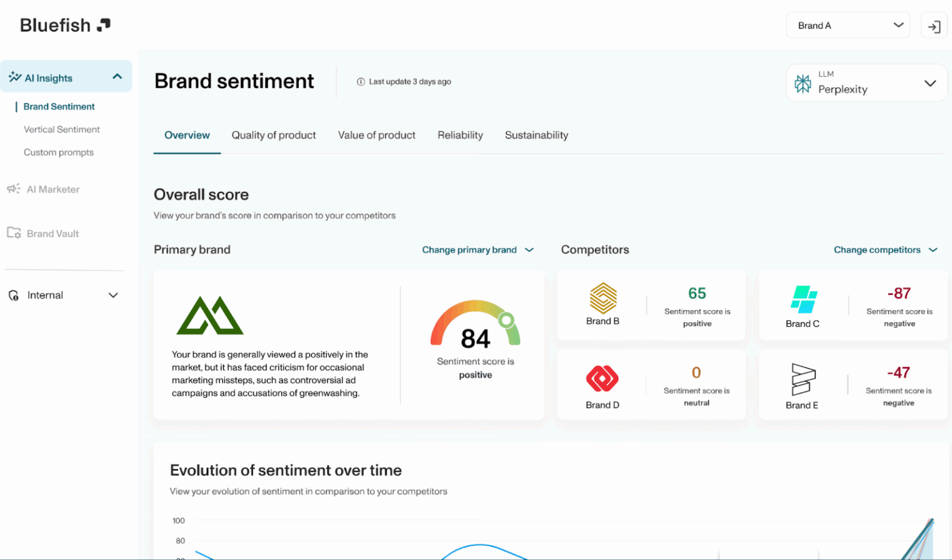The width and height of the screenshot is (952, 560).
Task: Open the AI Insights sparkle icon
Action: [x=14, y=76]
